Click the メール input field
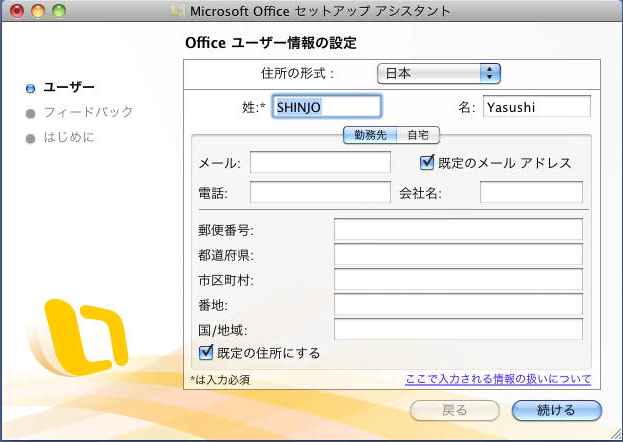Screen dimensions: 623x442 pos(320,162)
